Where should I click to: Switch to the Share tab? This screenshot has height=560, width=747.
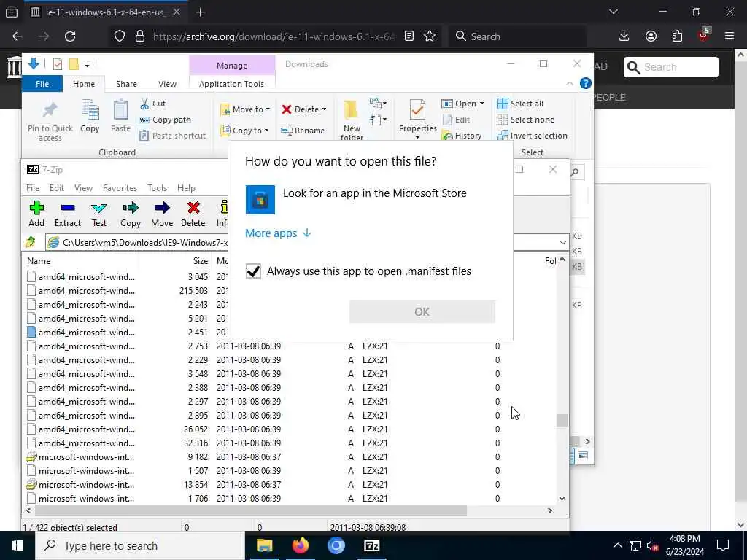[x=126, y=84]
